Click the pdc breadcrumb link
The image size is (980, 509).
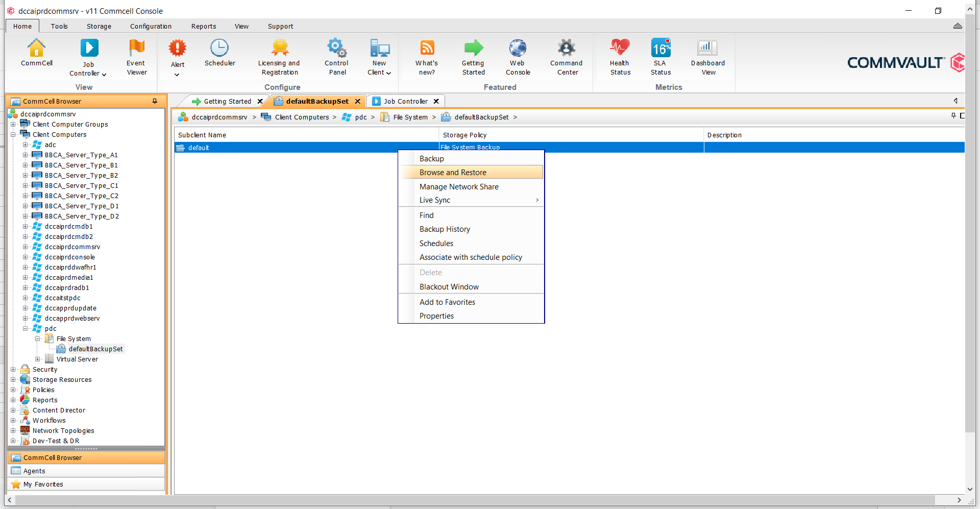point(361,117)
